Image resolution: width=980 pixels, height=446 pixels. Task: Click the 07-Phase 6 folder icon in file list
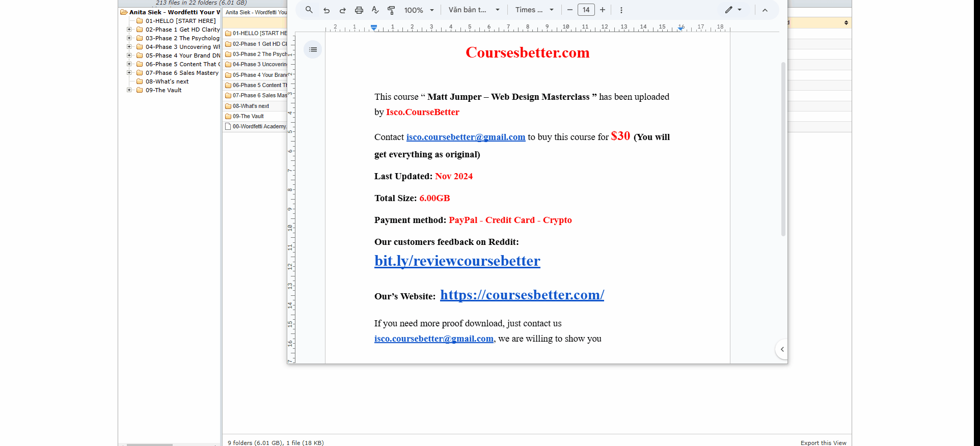pos(228,96)
